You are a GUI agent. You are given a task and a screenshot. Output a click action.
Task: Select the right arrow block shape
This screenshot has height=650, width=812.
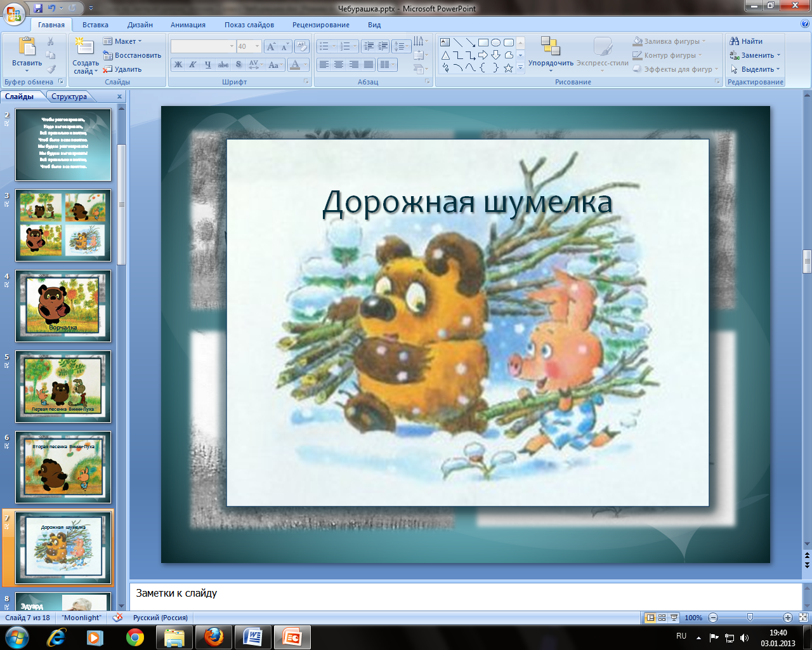pos(483,55)
